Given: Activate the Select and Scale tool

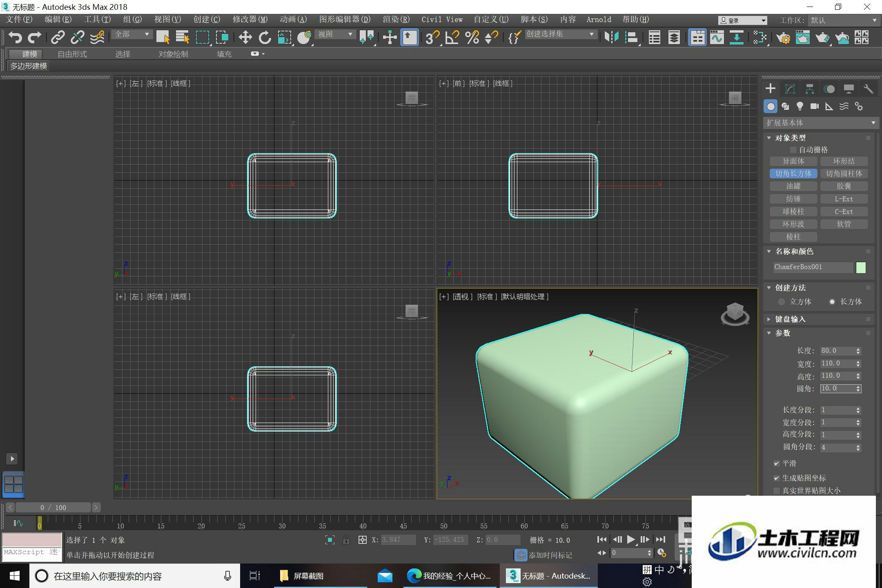Looking at the screenshot, I should (x=285, y=38).
